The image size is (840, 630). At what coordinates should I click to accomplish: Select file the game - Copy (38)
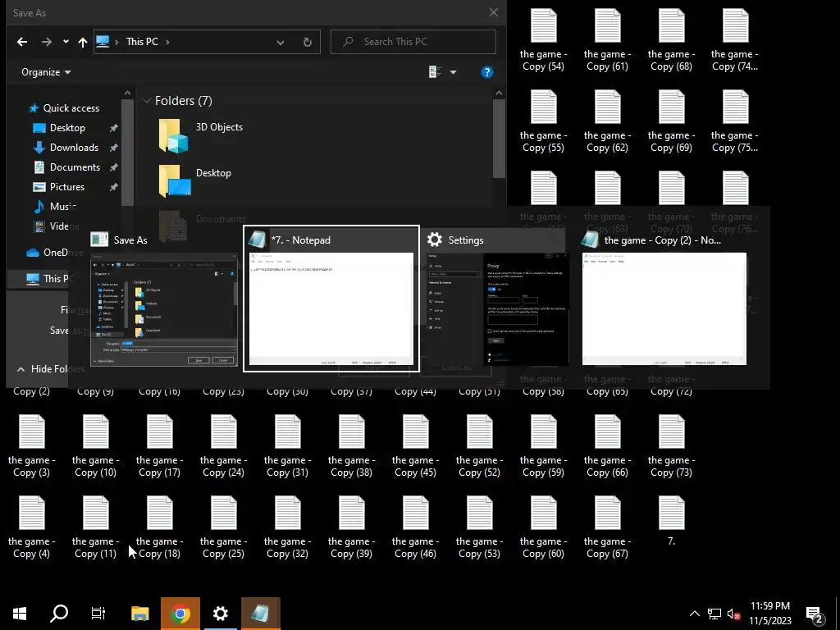click(x=351, y=447)
